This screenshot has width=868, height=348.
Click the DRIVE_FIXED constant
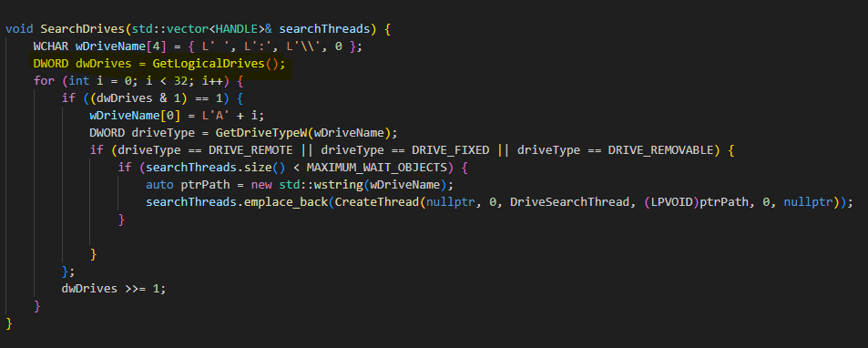point(451,150)
